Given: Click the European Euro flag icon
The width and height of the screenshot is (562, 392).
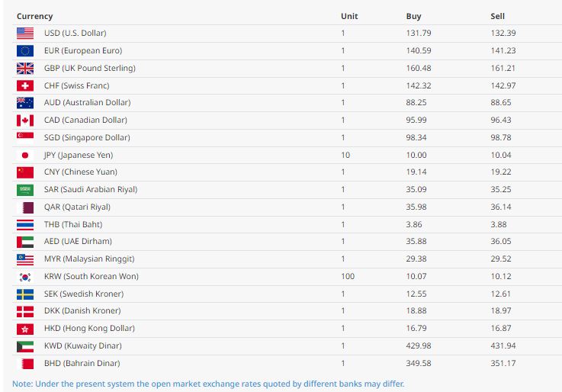Looking at the screenshot, I should tap(25, 50).
